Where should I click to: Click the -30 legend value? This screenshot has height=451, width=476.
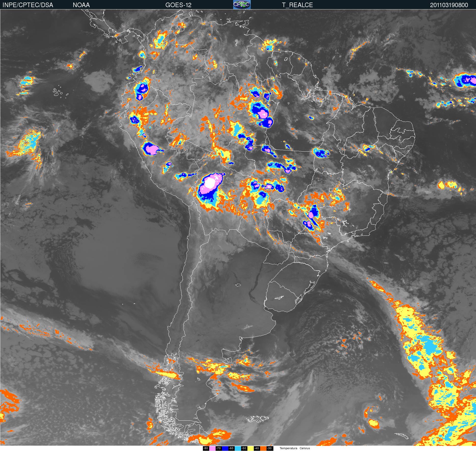point(270,448)
